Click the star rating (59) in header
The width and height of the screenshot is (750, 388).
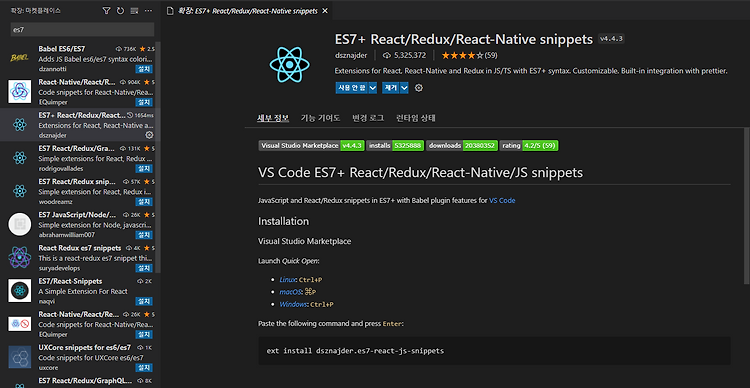(x=469, y=55)
